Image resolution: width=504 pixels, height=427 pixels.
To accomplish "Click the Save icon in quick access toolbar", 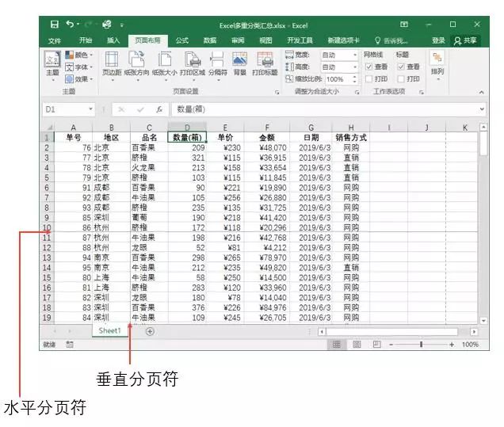I will [54, 25].
